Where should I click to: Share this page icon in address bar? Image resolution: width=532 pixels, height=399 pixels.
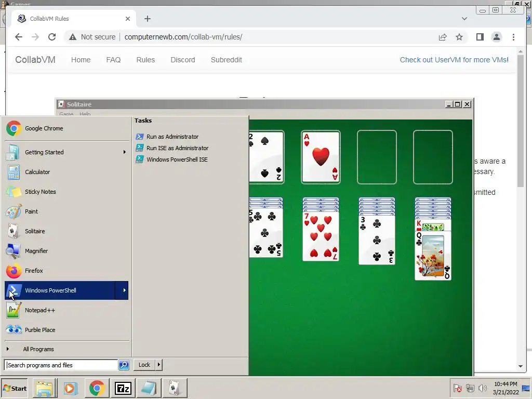click(x=443, y=37)
